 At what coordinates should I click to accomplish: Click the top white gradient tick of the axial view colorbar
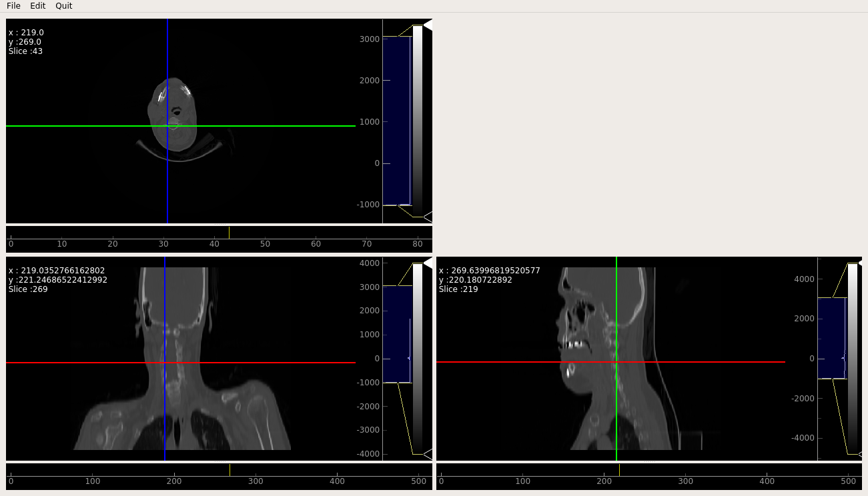click(428, 25)
